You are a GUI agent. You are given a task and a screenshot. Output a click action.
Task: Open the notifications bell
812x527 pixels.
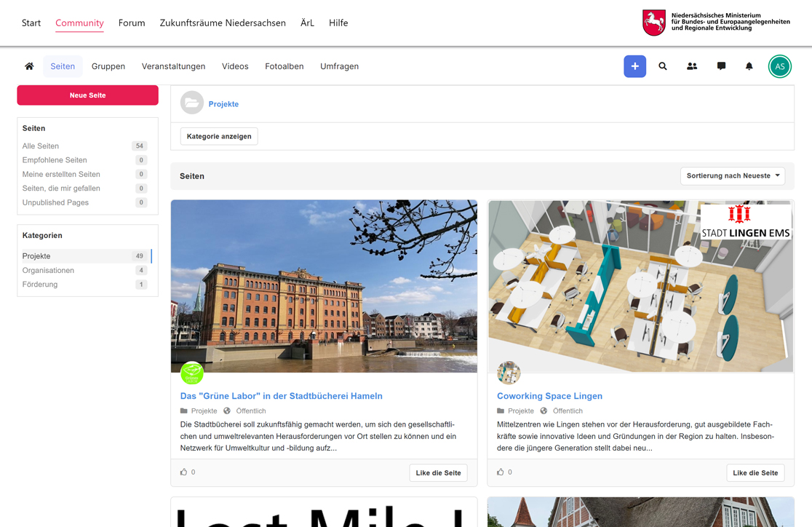(x=749, y=66)
